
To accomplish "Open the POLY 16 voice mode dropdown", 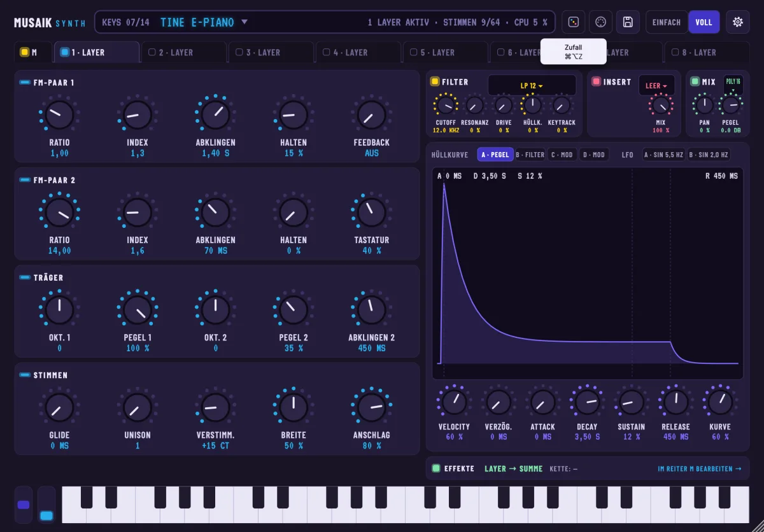I will 733,84.
